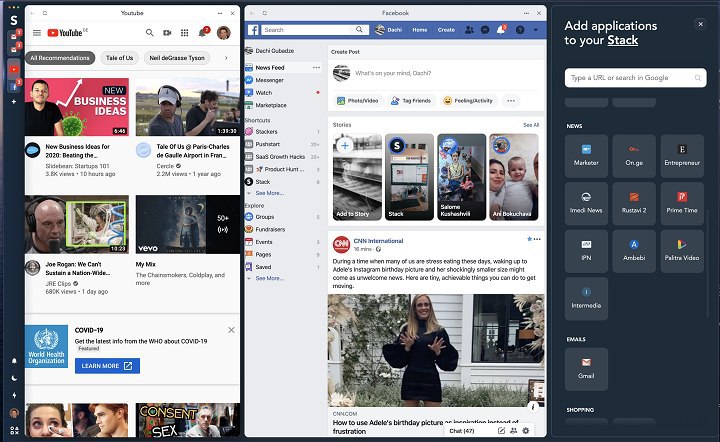This screenshot has width=720, height=442.
Task: Open New Business Ideas video thumbnail
Action: coord(77,107)
